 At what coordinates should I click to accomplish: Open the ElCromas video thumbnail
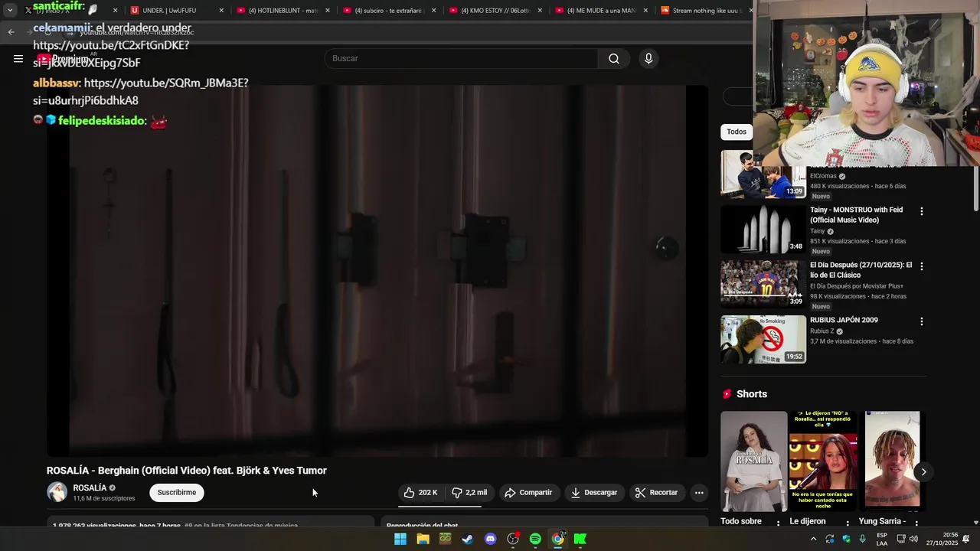click(763, 174)
